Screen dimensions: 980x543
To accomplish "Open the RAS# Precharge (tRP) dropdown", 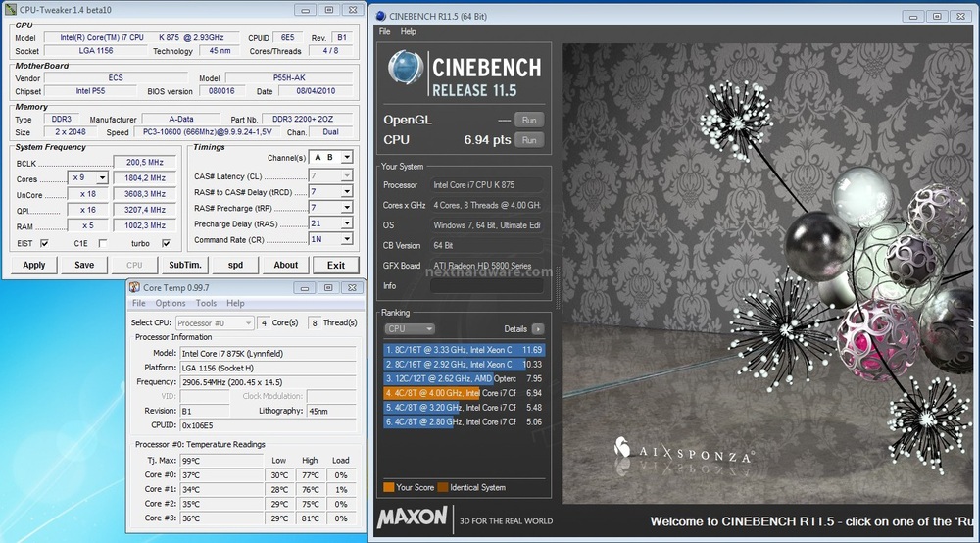I will [346, 207].
